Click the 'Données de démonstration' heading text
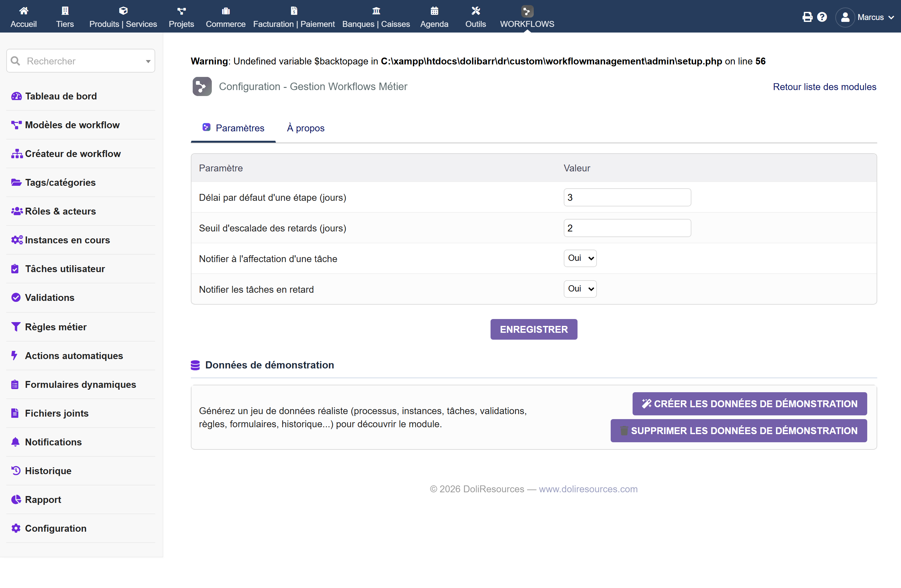Screen dimensions: 901x588 click(270, 365)
